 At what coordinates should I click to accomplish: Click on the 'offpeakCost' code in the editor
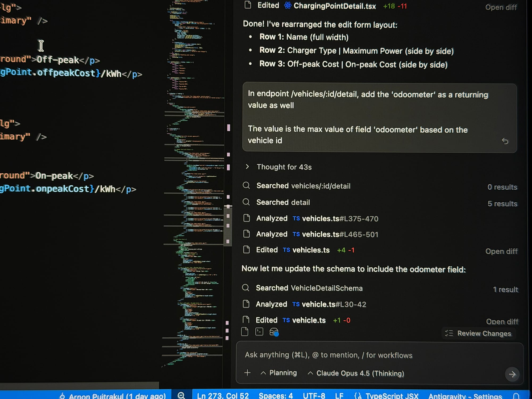coord(66,73)
